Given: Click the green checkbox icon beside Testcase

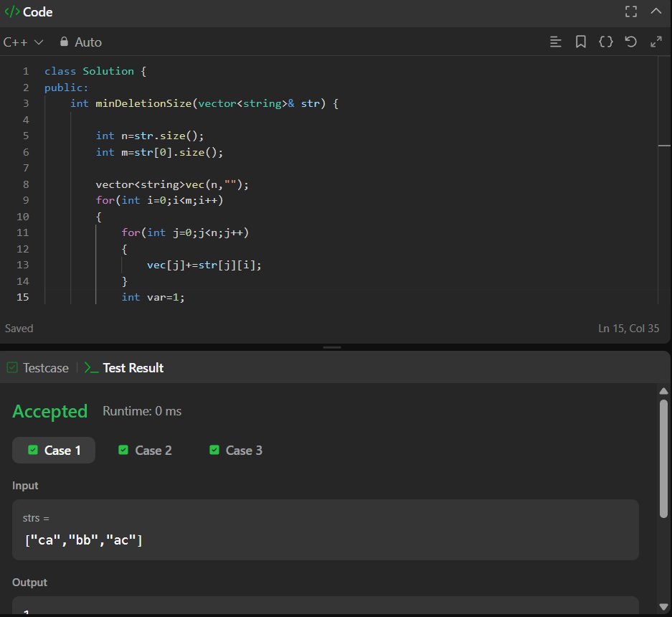Looking at the screenshot, I should pos(11,367).
